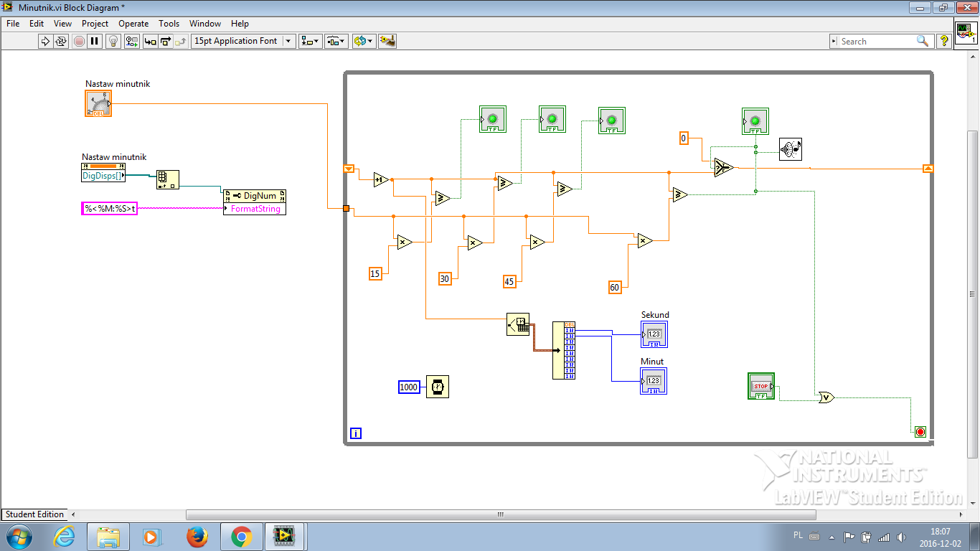Select the Minut numeric indicator
The width and height of the screenshot is (980, 551).
(654, 381)
